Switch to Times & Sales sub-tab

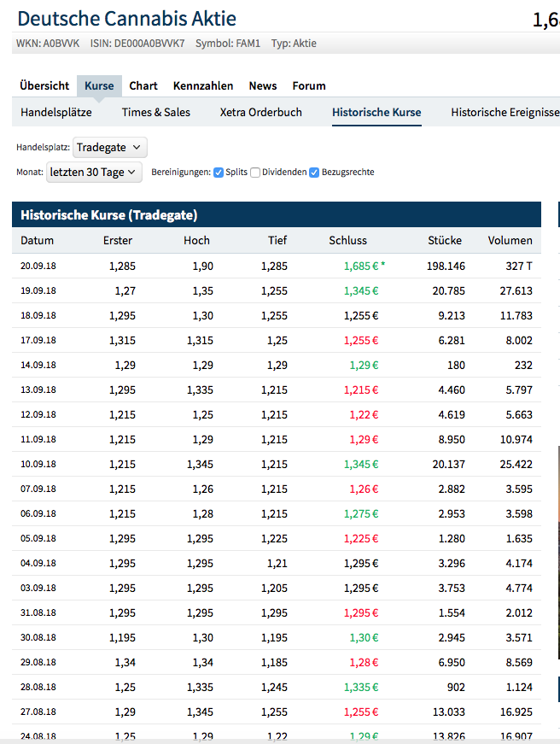[156, 112]
